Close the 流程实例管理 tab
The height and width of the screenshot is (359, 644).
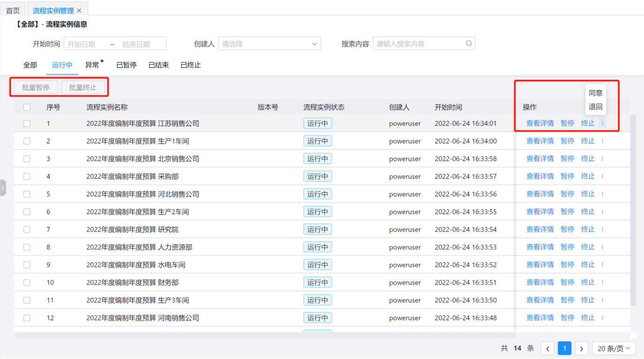[79, 10]
